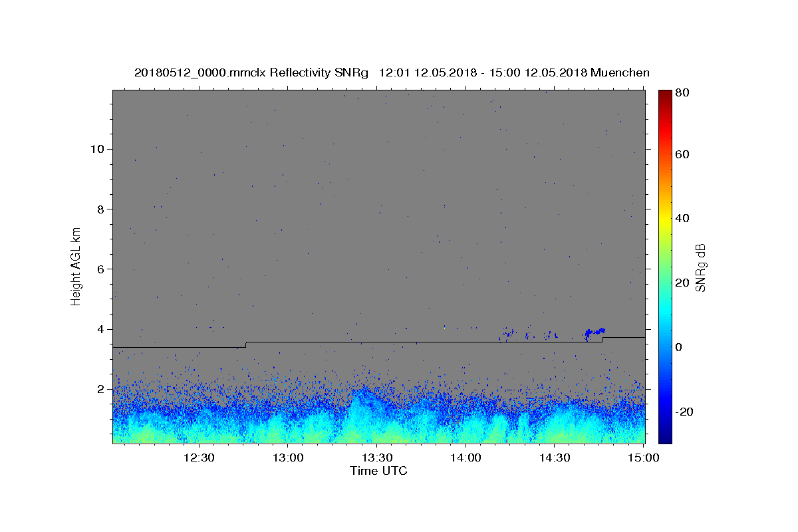The width and height of the screenshot is (798, 532).
Task: Click the 13:00 time tick label
Action: [x=288, y=458]
